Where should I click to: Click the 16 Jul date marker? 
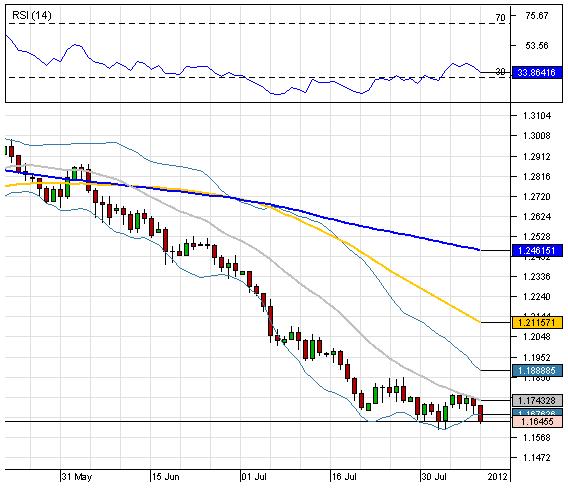pos(344,477)
